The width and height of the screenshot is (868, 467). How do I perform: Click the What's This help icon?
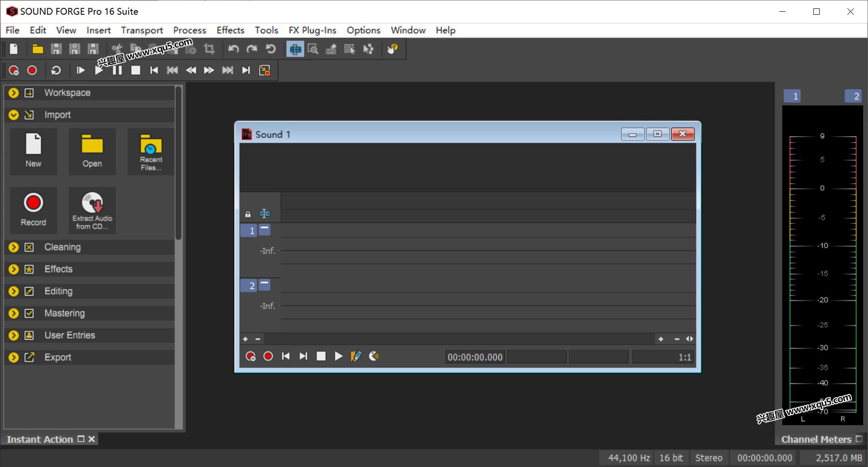tap(392, 49)
